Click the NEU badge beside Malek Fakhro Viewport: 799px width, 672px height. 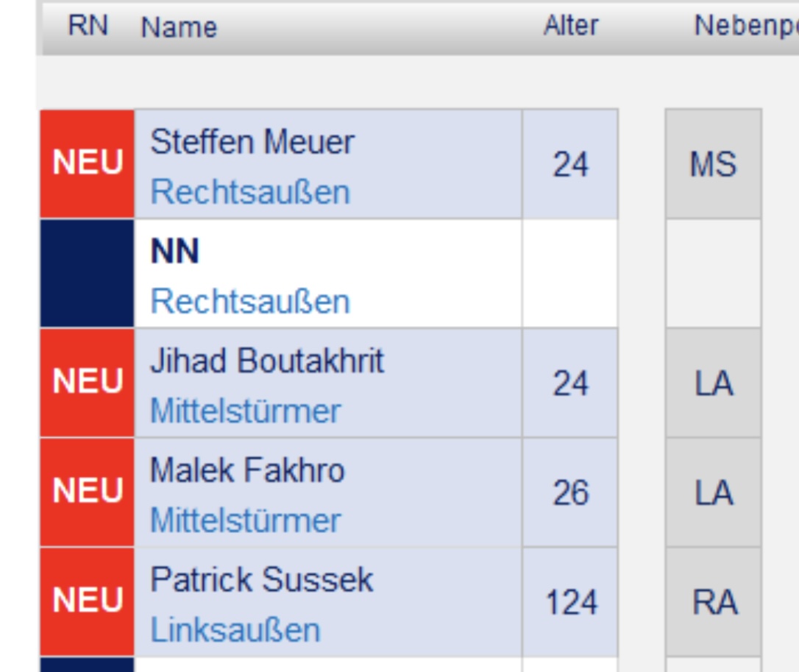[x=87, y=492]
